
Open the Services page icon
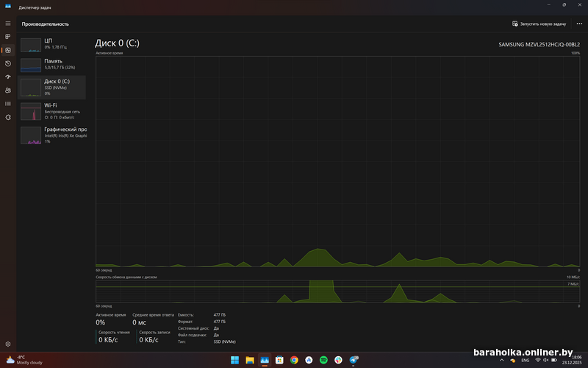8,117
